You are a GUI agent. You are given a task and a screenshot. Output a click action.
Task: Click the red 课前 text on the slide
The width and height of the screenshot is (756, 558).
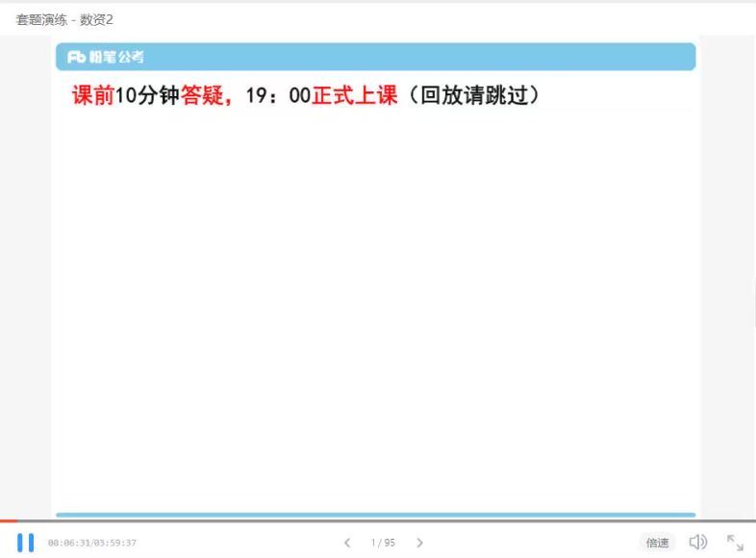coord(93,95)
